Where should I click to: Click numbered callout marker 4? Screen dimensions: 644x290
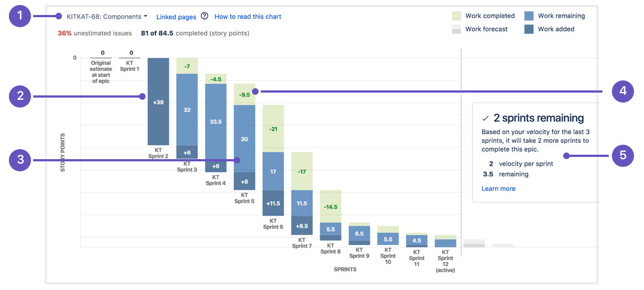pyautogui.click(x=623, y=91)
